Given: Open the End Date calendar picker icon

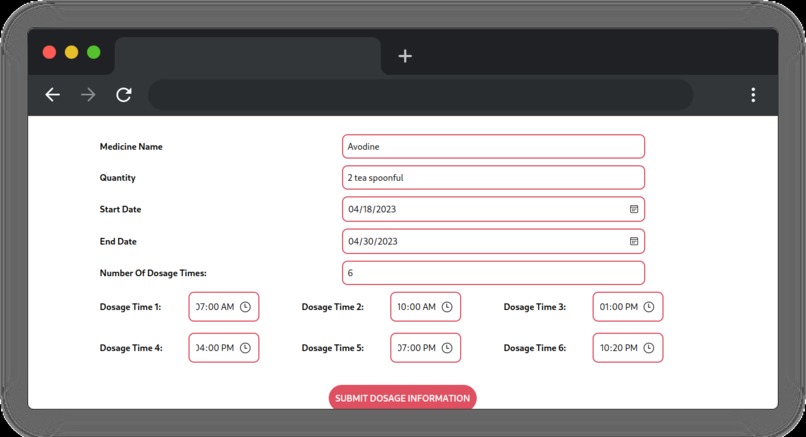Looking at the screenshot, I should click(x=634, y=241).
